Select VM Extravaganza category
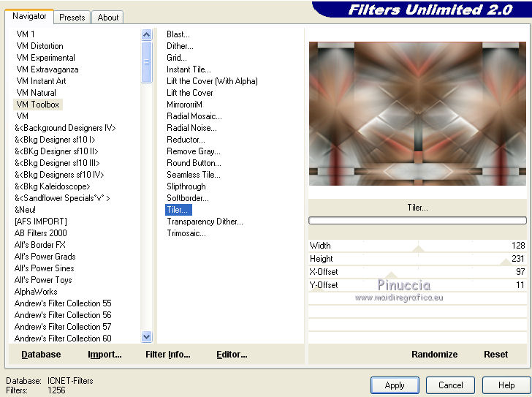 [47, 69]
